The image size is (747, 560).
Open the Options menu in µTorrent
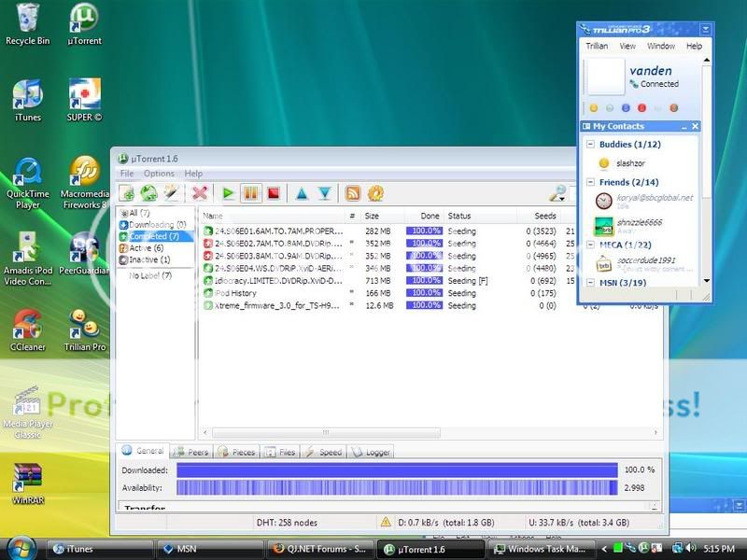[x=159, y=174]
